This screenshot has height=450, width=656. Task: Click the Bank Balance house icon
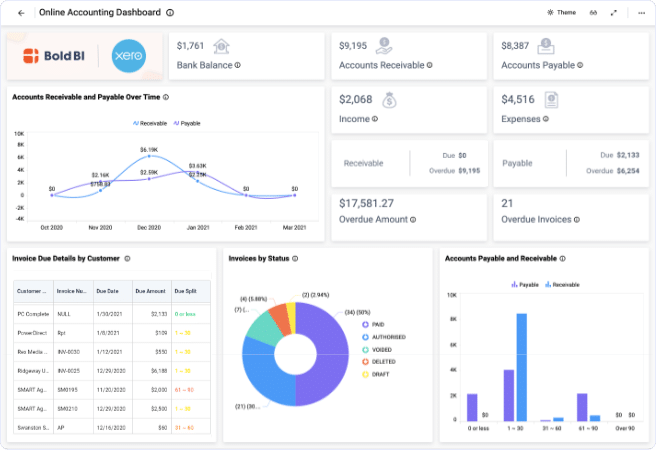[x=221, y=46]
